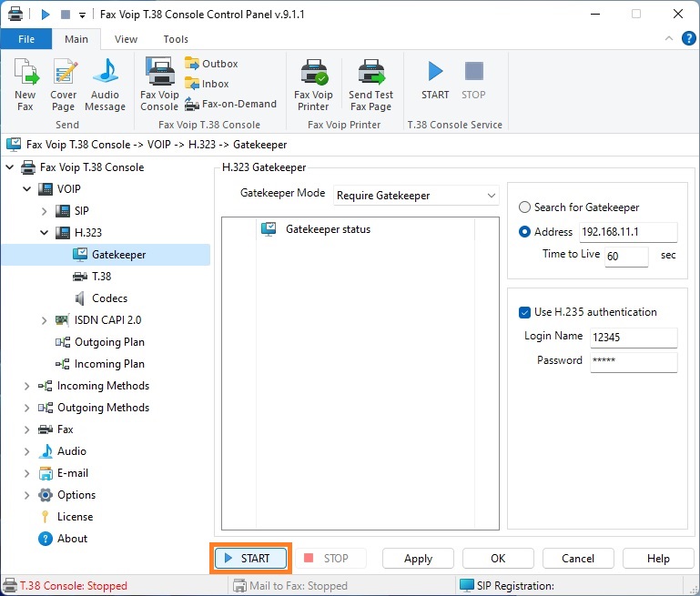Open Fax-on-Demand from ribbon
The height and width of the screenshot is (596, 700).
point(231,104)
